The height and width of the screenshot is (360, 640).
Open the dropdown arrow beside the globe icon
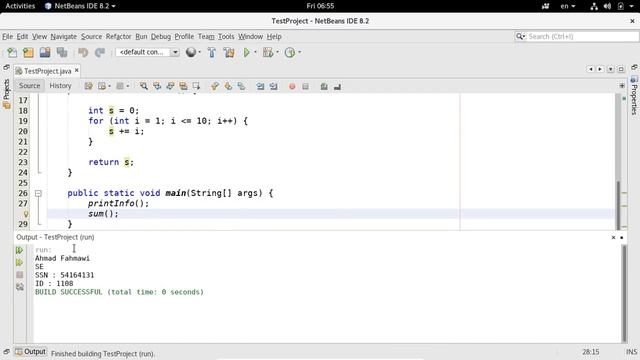point(199,52)
